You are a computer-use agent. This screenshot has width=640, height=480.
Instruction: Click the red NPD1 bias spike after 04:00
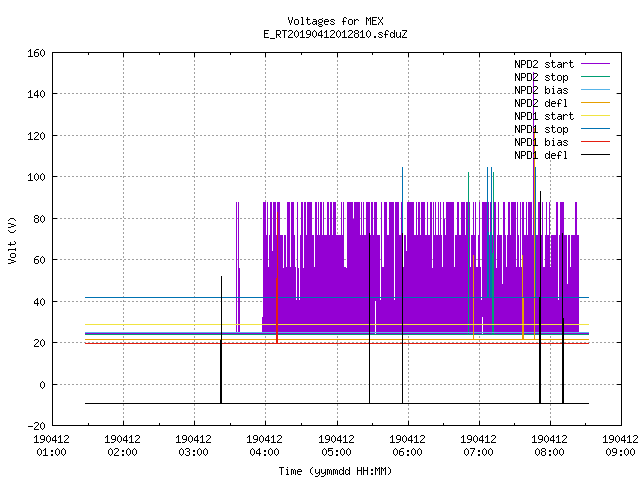pos(277,278)
